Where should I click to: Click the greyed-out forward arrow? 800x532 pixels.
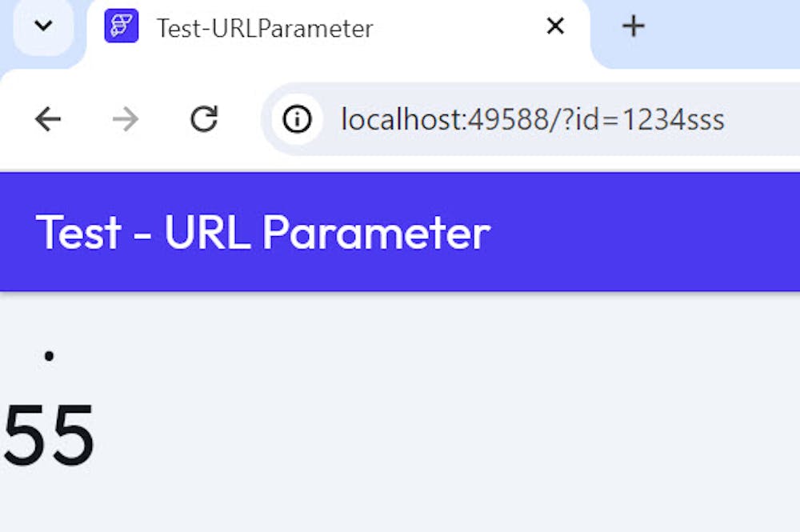(x=126, y=120)
